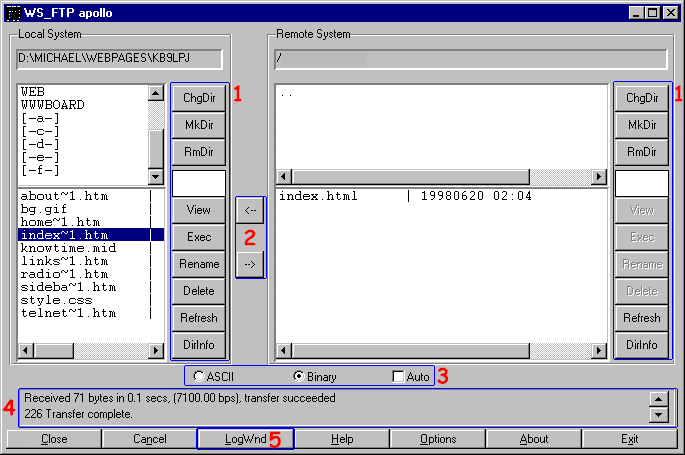
Task: Click local Exec button
Action: click(x=199, y=237)
